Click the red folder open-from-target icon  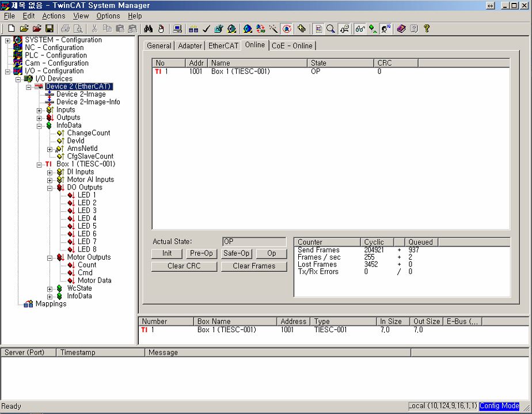[x=37, y=29]
